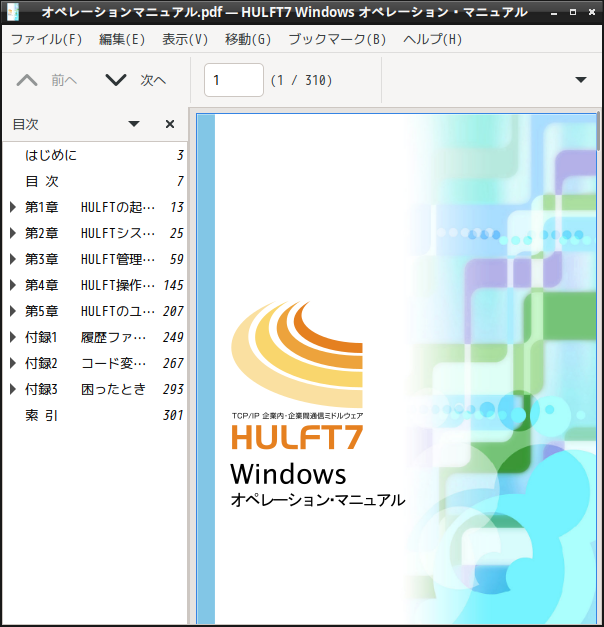This screenshot has width=604, height=627.
Task: Expand the 第2章 tree entry
Action: coord(13,233)
